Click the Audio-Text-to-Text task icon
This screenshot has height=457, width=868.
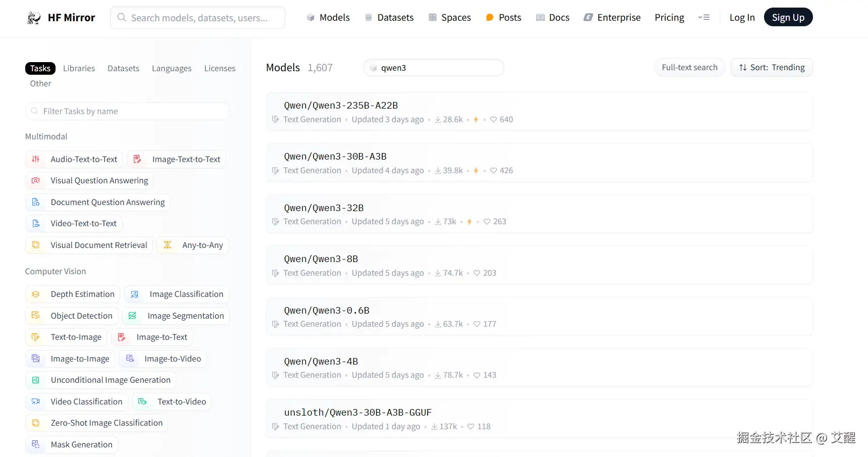[x=36, y=159]
